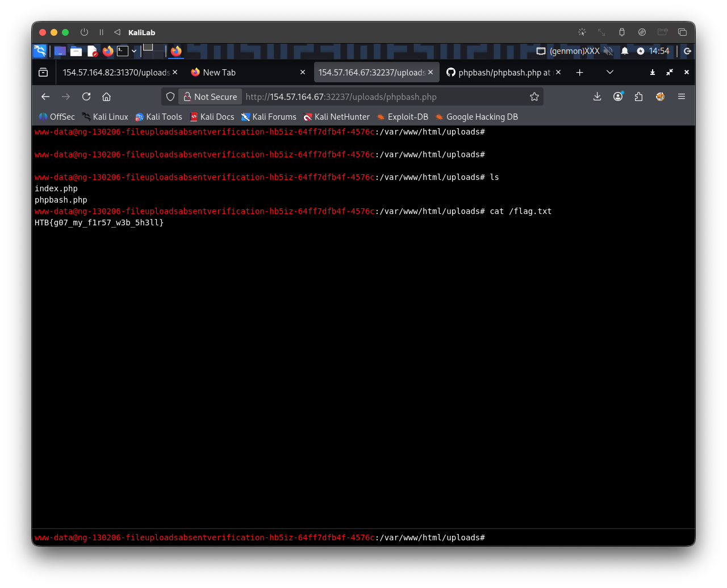
Task: Go to the Firefox home page
Action: [106, 96]
